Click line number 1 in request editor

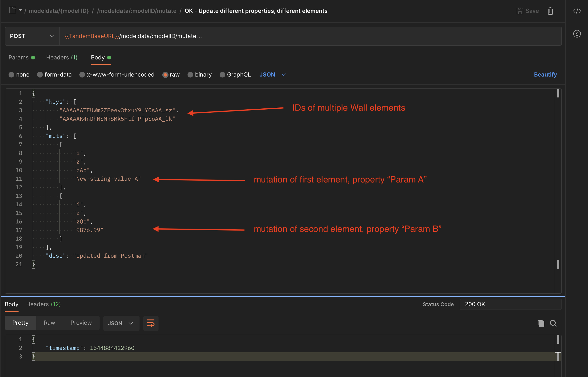[x=20, y=93]
